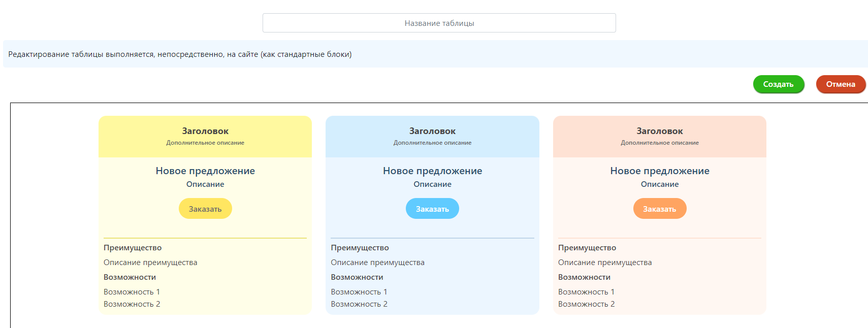The image size is (868, 328).
Task: Click Преимущество heading in yellow card
Action: tap(133, 248)
